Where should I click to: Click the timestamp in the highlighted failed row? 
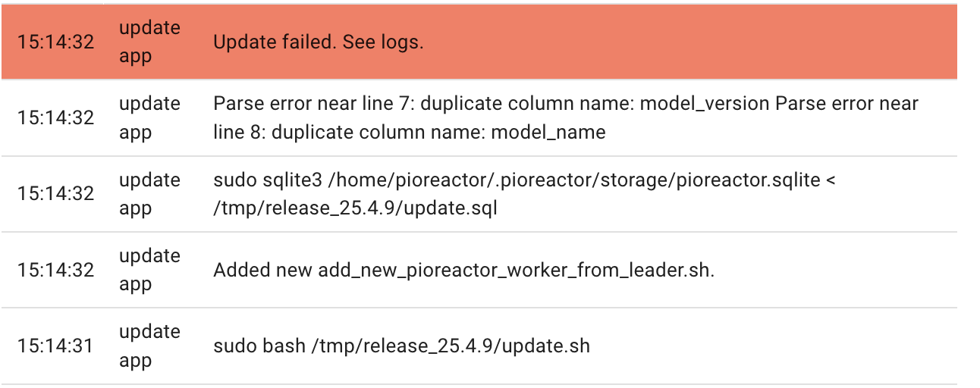click(56, 42)
